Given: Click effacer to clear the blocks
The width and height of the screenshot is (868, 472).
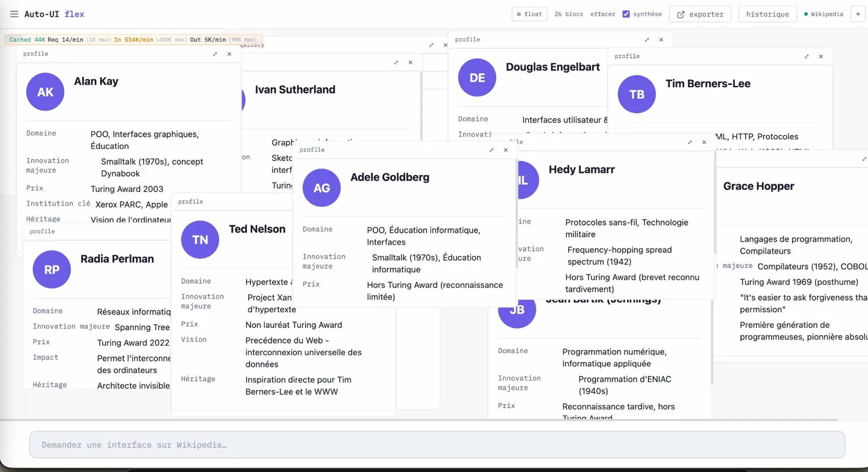Looking at the screenshot, I should pyautogui.click(x=602, y=14).
